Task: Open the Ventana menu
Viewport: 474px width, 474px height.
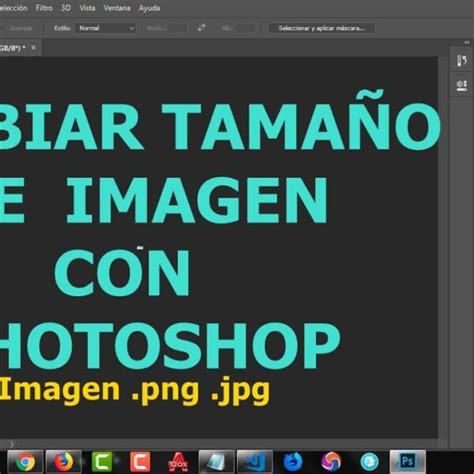Action: [117, 8]
